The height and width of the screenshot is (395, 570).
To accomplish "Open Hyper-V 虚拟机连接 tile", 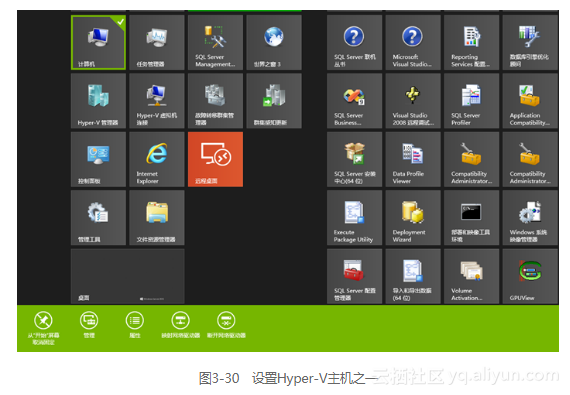I will point(157,101).
